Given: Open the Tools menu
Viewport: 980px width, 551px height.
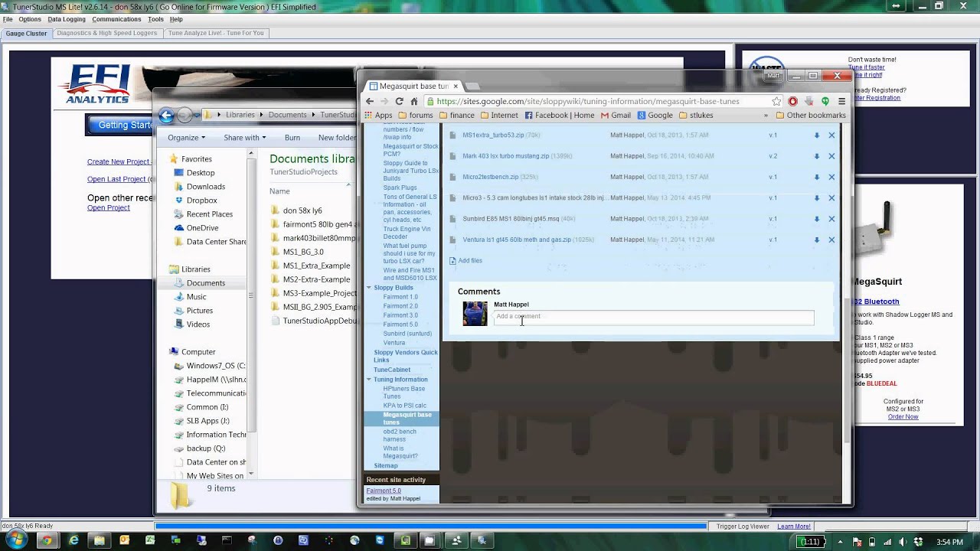Looking at the screenshot, I should pyautogui.click(x=155, y=19).
